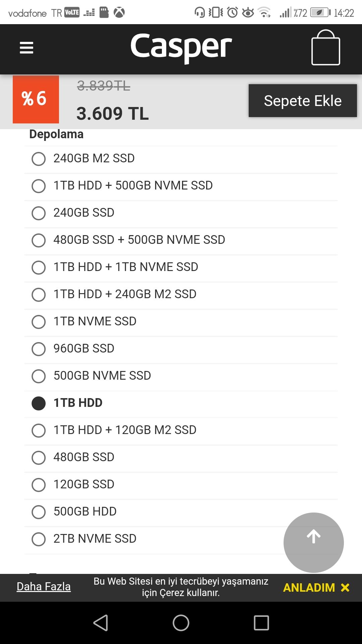
Task: Close the cookie banner X icon
Action: (x=345, y=587)
